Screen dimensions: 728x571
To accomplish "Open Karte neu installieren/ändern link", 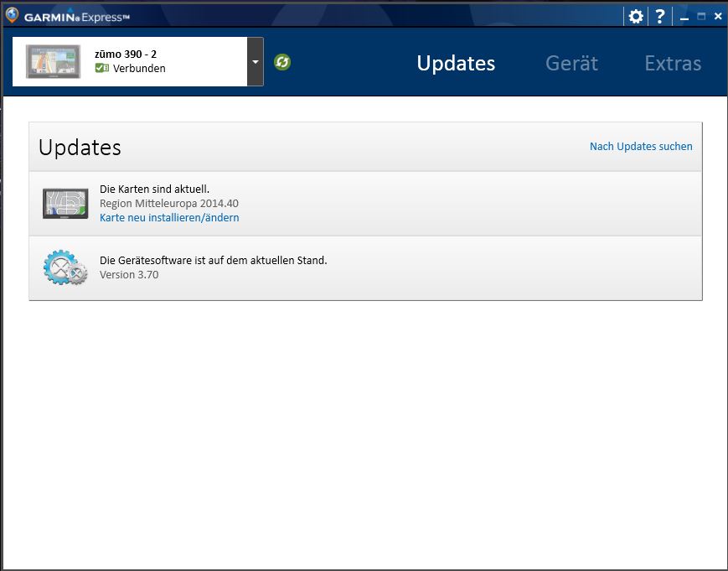I will 169,217.
